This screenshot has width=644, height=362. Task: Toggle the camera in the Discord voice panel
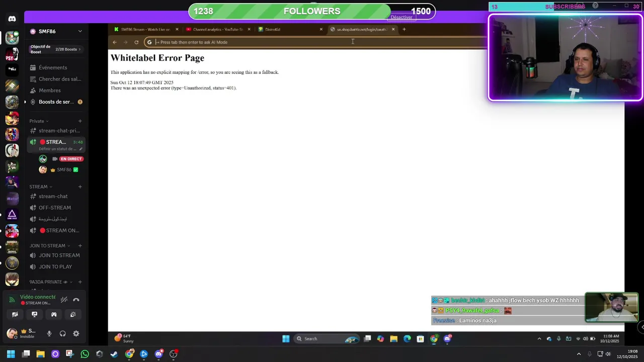click(x=15, y=314)
